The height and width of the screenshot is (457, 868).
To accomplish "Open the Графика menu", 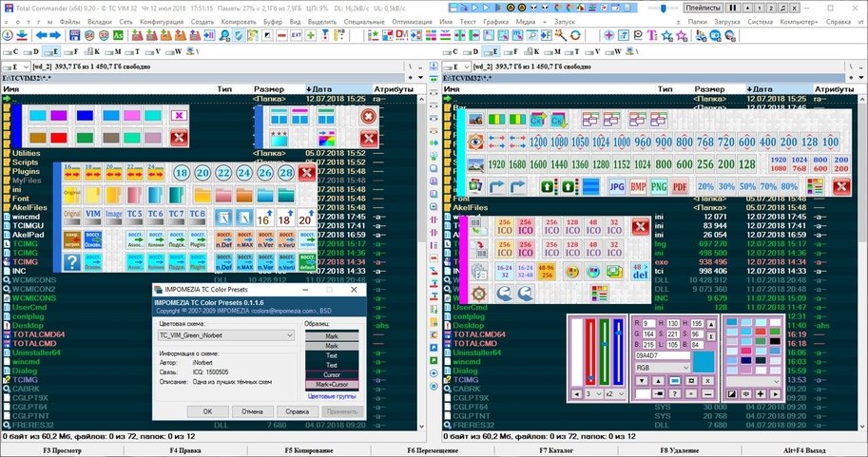I will click(495, 22).
